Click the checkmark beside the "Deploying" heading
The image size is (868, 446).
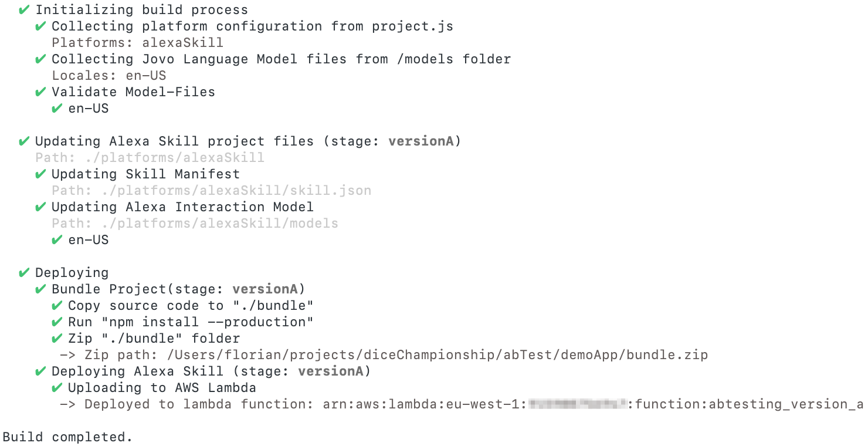tap(24, 273)
